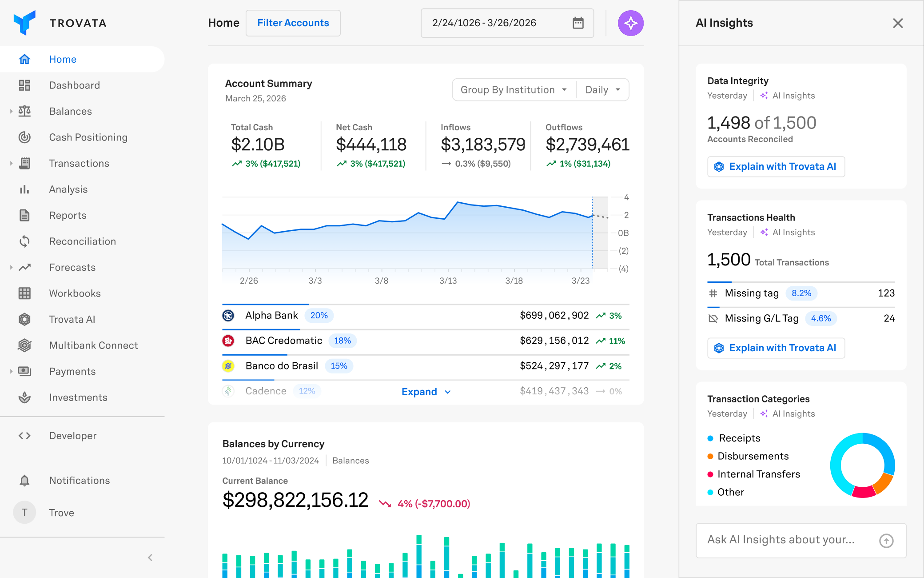This screenshot has width=924, height=578.
Task: Click the Filter Accounts button
Action: tap(293, 23)
